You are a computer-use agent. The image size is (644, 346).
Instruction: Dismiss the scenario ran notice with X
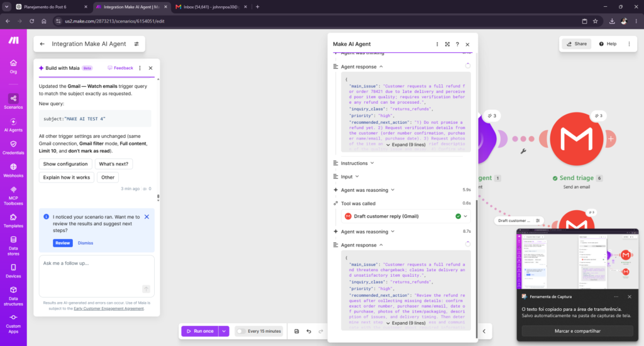coord(147,217)
